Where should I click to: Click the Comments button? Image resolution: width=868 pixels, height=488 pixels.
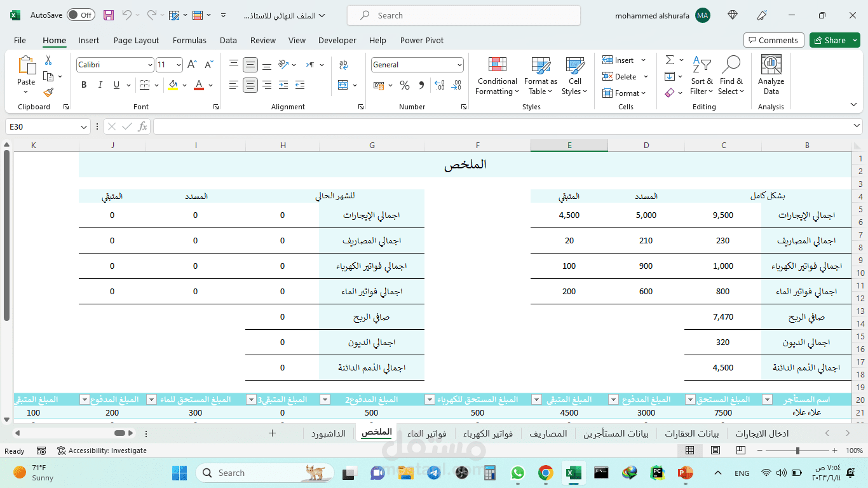coord(773,40)
